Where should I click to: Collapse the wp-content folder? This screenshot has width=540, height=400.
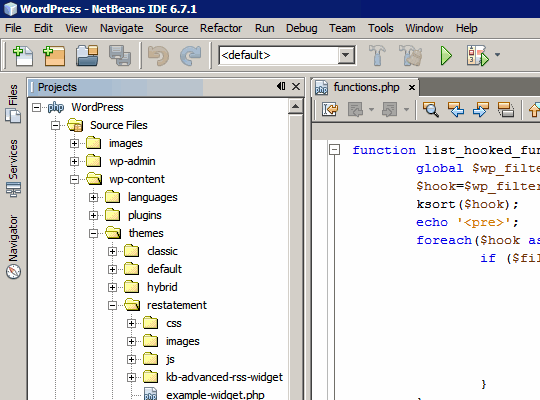pyautogui.click(x=74, y=180)
